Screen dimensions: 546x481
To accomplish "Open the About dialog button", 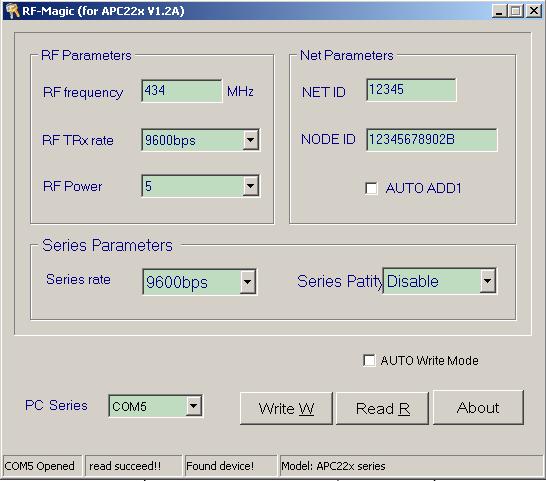I will 478,408.
